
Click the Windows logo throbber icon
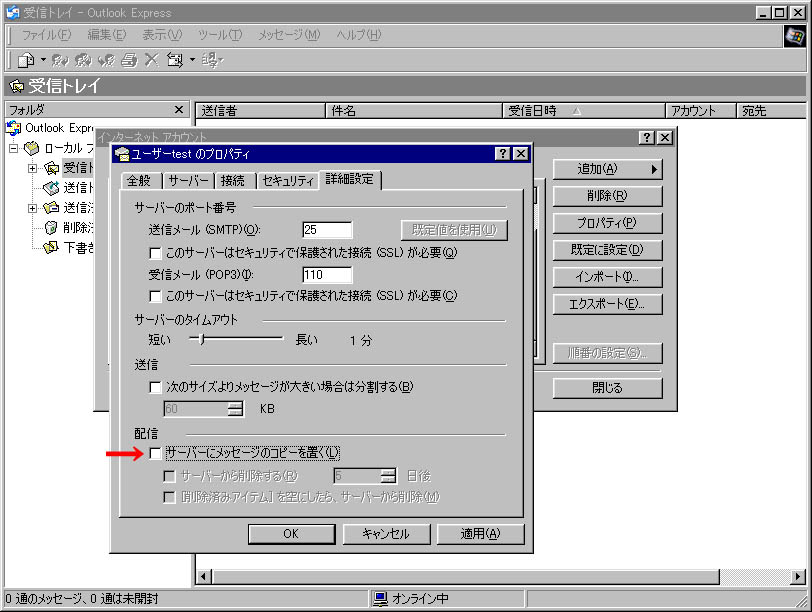(795, 35)
